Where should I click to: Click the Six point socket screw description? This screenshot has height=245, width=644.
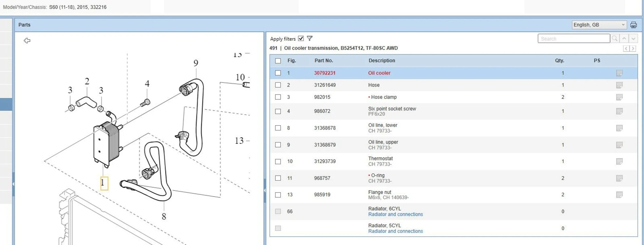tap(392, 109)
